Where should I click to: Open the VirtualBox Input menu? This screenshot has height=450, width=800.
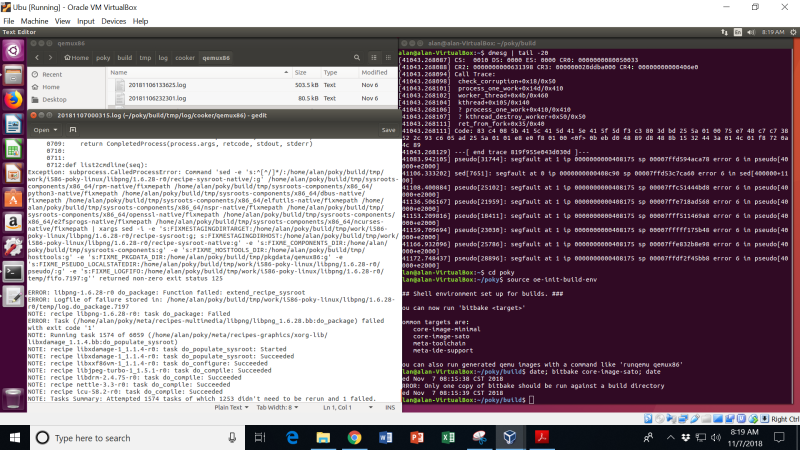(86, 21)
